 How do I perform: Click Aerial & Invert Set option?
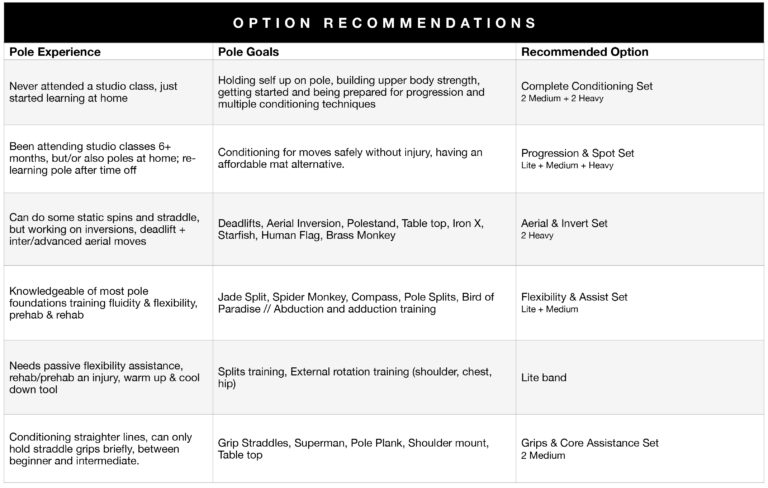(x=564, y=223)
